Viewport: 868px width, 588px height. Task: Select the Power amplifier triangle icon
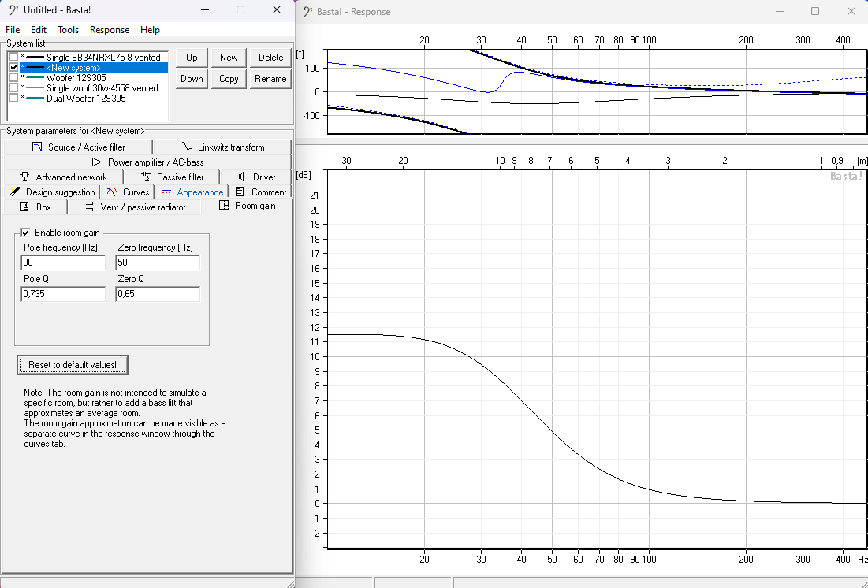tap(96, 162)
